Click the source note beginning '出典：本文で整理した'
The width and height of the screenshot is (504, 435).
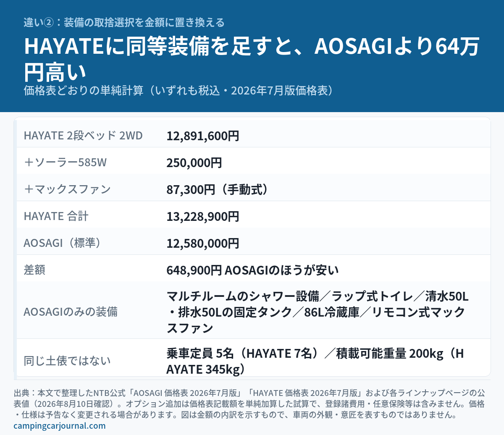click(x=249, y=404)
